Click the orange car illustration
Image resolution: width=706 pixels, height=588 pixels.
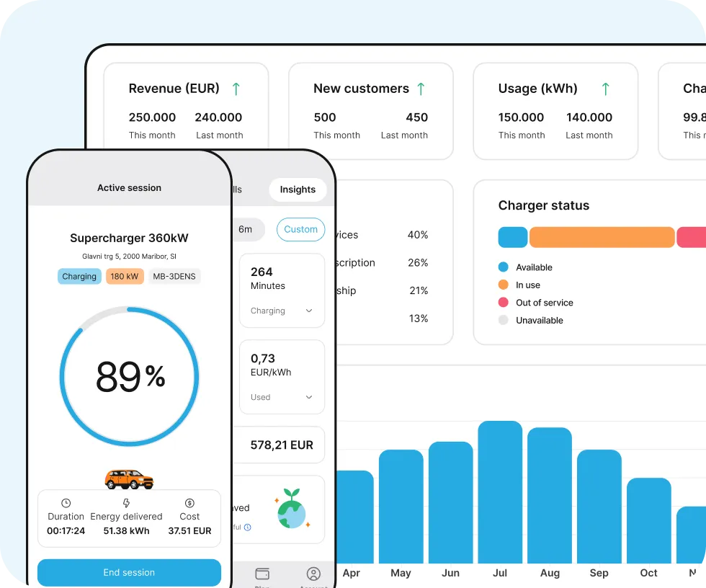(129, 478)
